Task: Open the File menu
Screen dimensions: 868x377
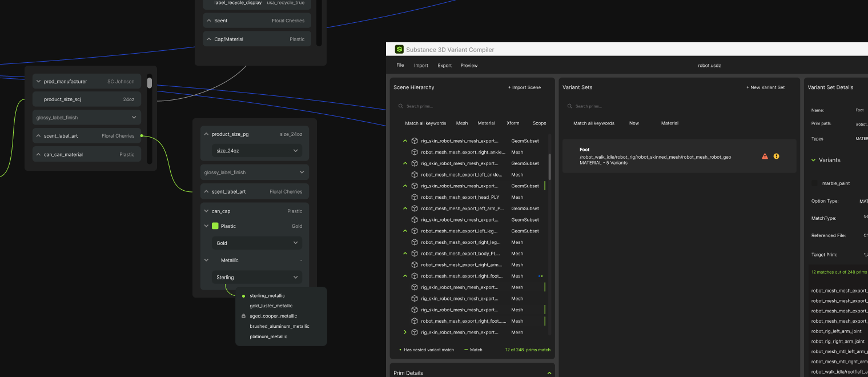Action: point(400,66)
